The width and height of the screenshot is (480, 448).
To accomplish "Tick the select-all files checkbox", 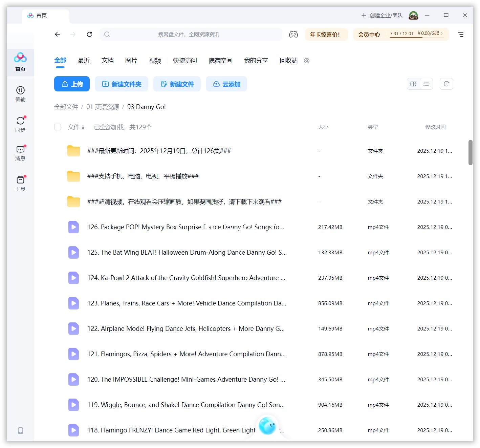I will [x=58, y=127].
